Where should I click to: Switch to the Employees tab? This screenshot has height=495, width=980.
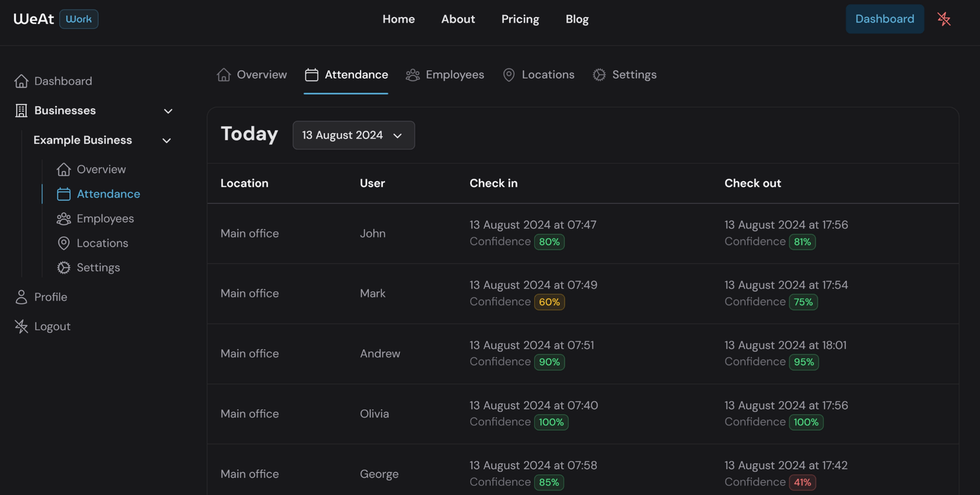point(445,75)
